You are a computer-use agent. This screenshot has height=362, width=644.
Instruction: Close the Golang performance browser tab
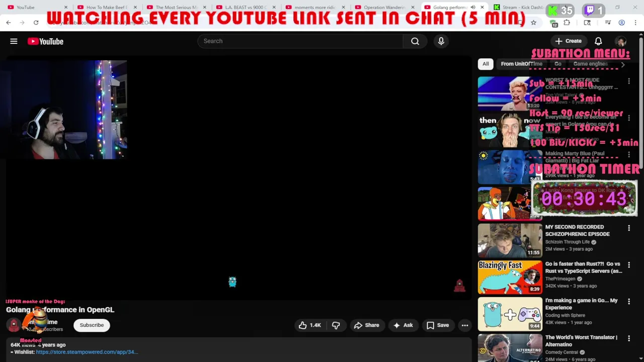click(x=482, y=7)
